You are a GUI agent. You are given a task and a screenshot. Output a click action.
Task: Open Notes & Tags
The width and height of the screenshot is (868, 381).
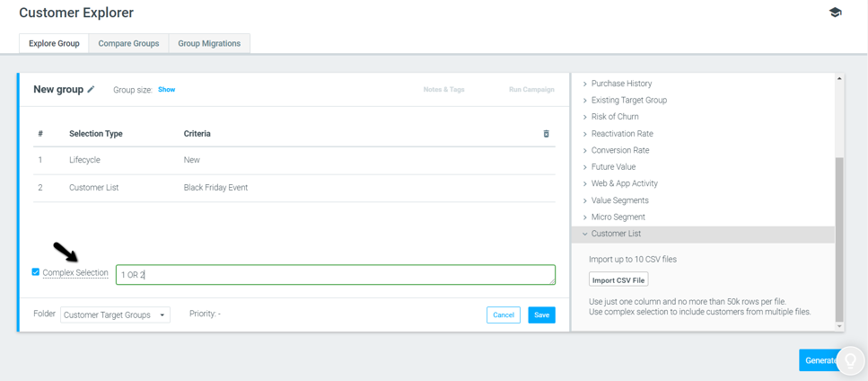click(x=444, y=89)
